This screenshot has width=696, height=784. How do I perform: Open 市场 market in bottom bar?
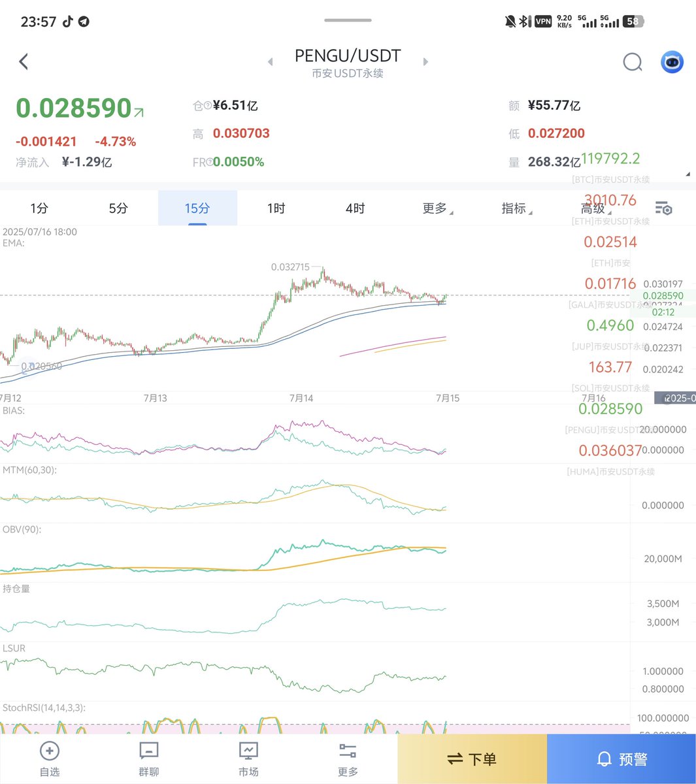(x=248, y=759)
